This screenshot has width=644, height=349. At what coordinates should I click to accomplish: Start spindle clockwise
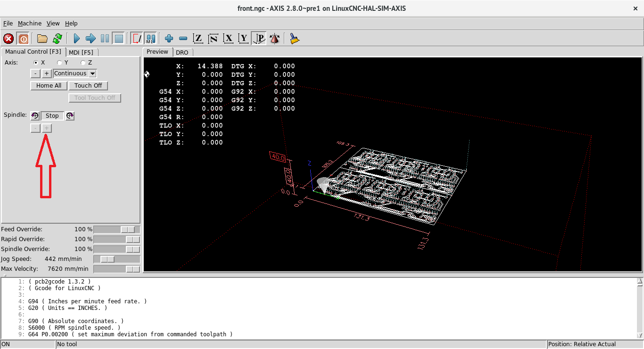click(x=70, y=116)
